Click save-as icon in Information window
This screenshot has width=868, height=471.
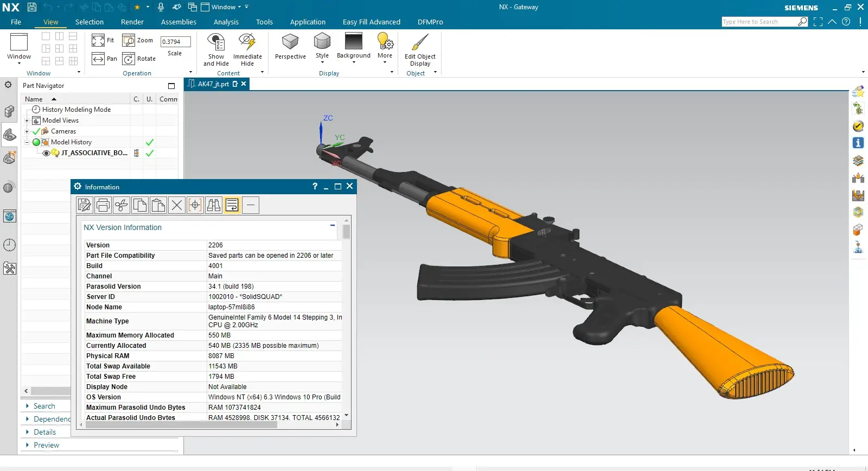click(x=85, y=205)
